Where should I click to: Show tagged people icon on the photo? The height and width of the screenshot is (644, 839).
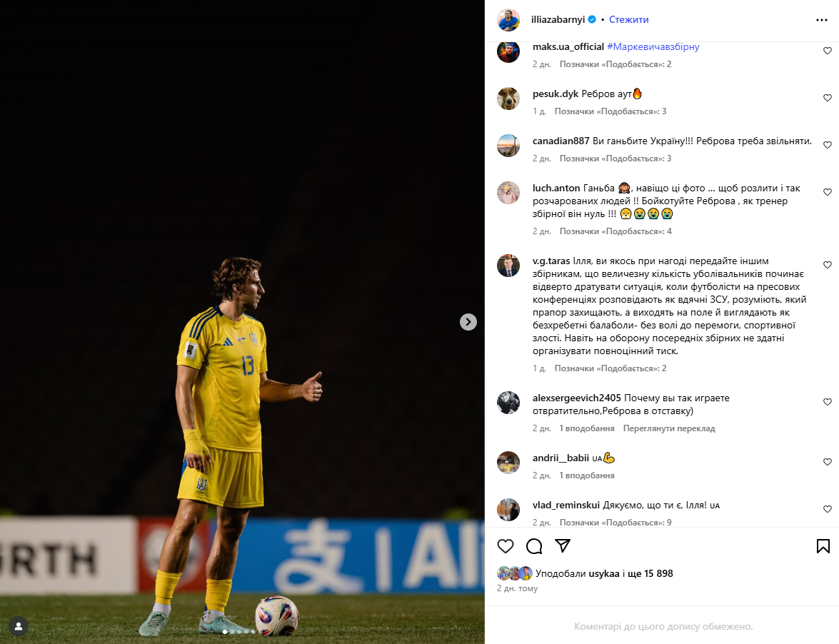pos(19,626)
